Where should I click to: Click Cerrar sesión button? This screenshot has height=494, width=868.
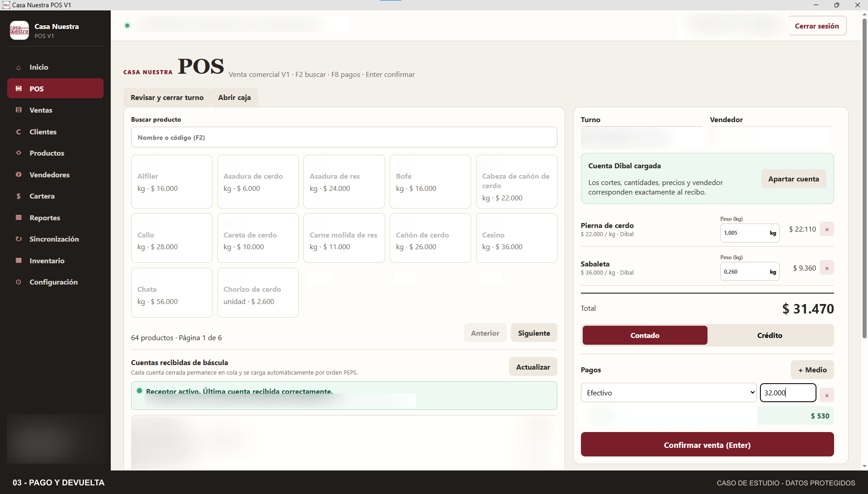point(817,26)
